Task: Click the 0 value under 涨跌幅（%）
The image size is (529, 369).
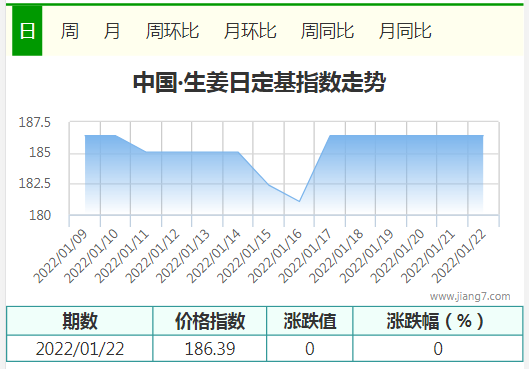Action: tap(438, 348)
